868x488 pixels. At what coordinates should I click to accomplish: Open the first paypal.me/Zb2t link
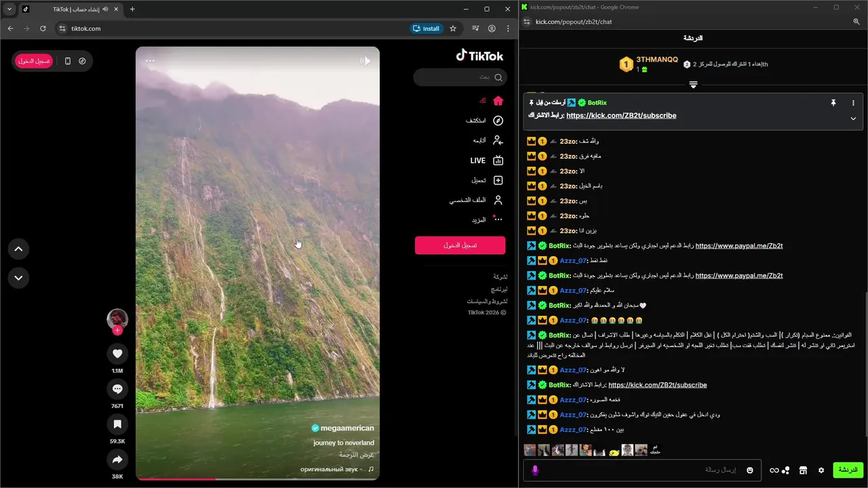pos(739,246)
